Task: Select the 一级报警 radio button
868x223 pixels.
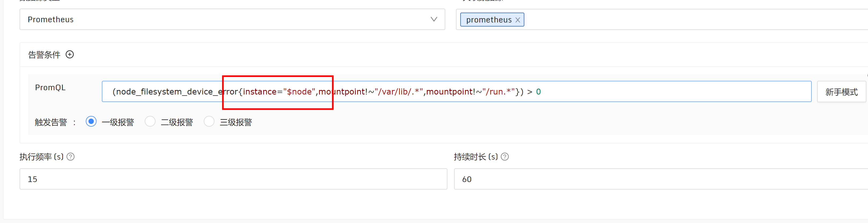Action: (x=91, y=122)
